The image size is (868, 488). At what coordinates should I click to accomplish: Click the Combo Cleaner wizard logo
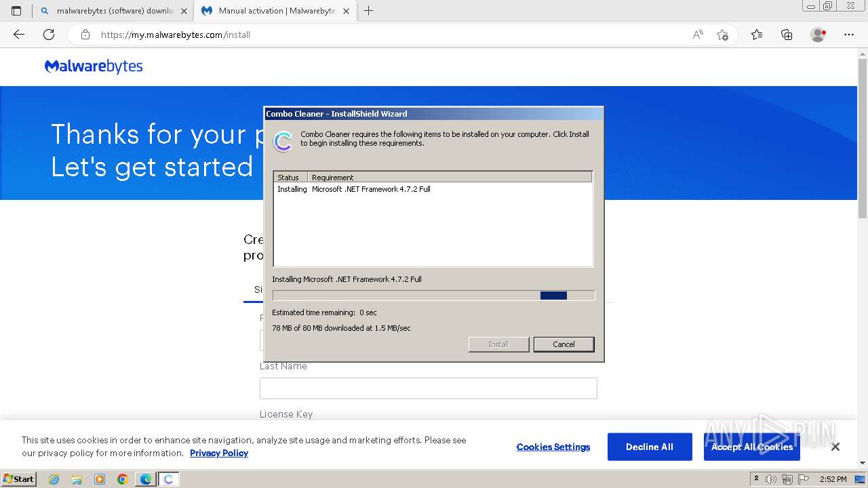click(x=283, y=141)
